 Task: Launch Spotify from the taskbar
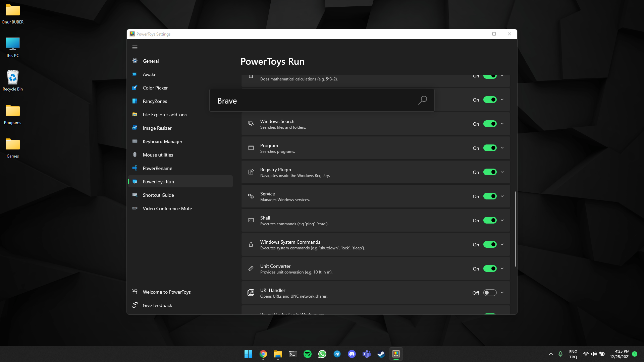coord(307,354)
